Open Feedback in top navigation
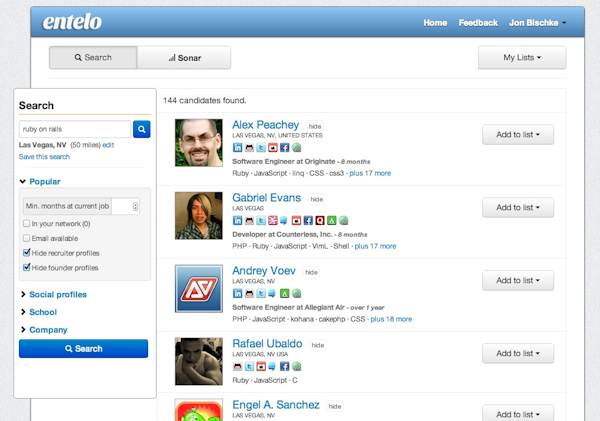This screenshot has height=421, width=600. [478, 23]
